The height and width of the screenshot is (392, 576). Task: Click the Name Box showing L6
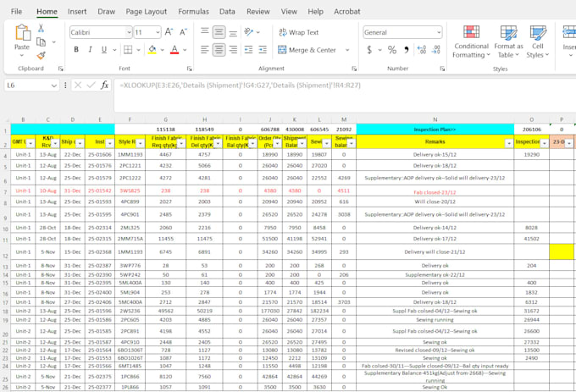[31, 86]
